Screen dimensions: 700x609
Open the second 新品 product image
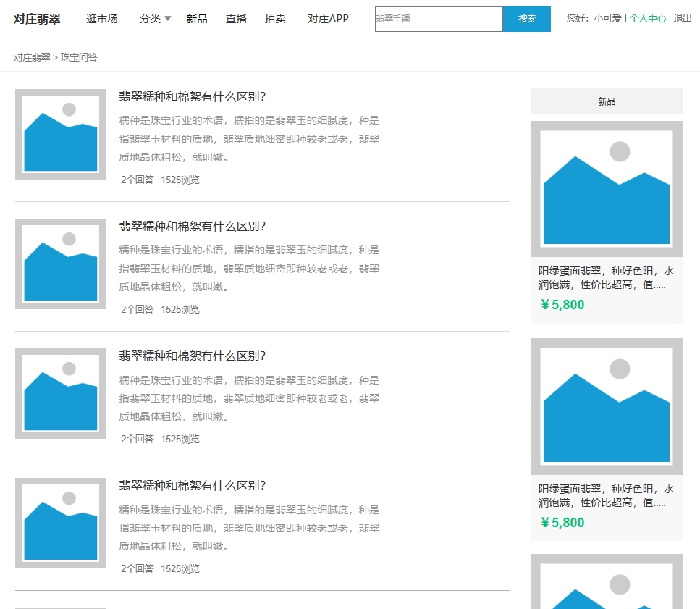tap(606, 406)
